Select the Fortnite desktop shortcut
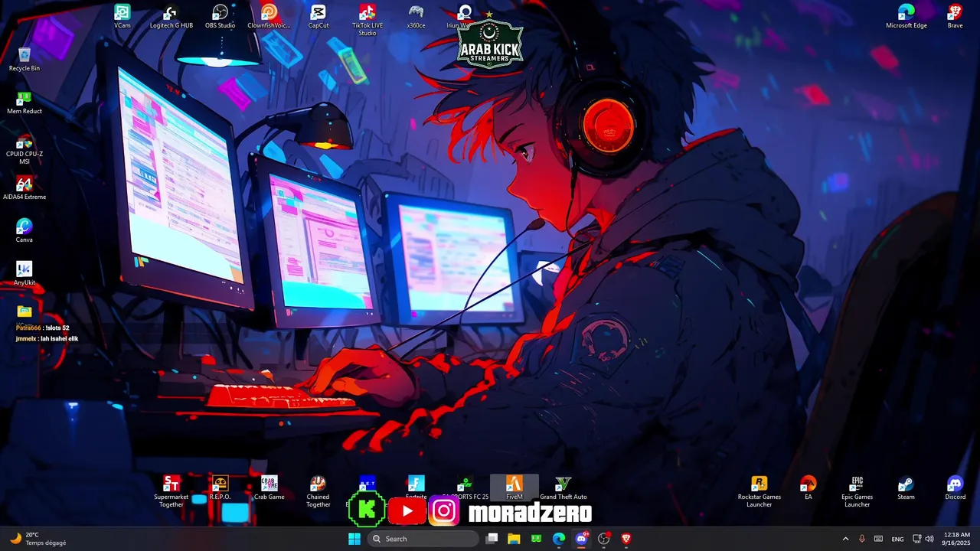 pos(416,487)
